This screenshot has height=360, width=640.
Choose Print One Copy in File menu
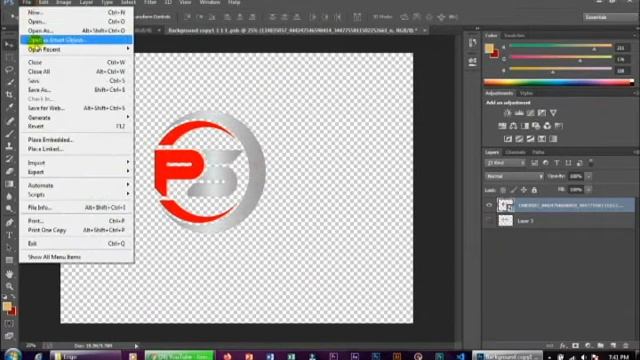tap(76, 230)
